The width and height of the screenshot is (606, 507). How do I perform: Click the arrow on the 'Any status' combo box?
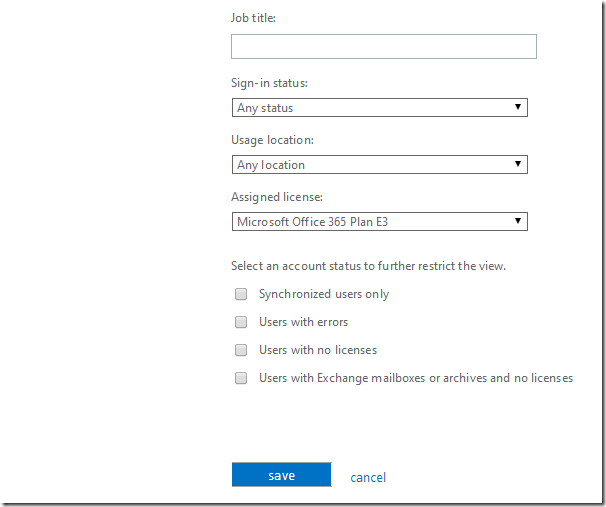518,108
